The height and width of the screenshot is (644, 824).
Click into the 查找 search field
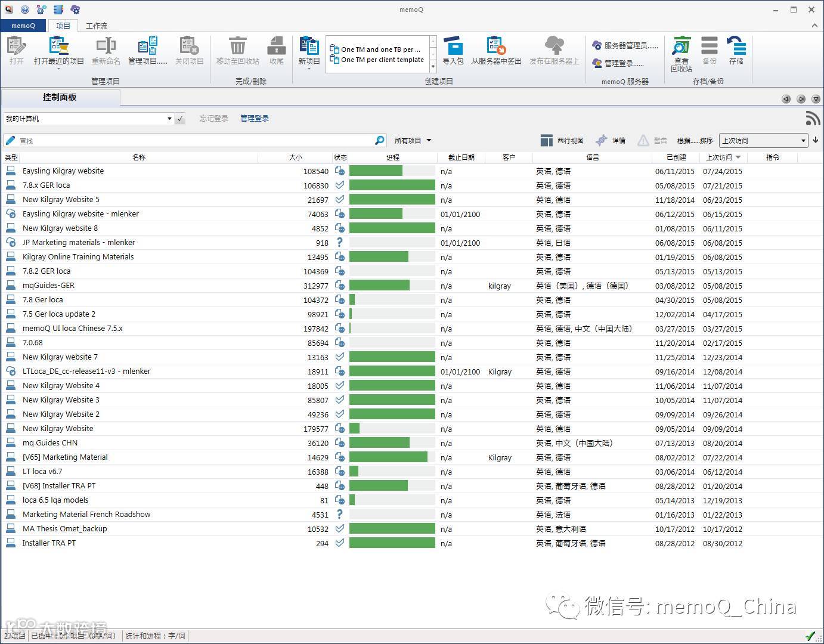tap(194, 141)
